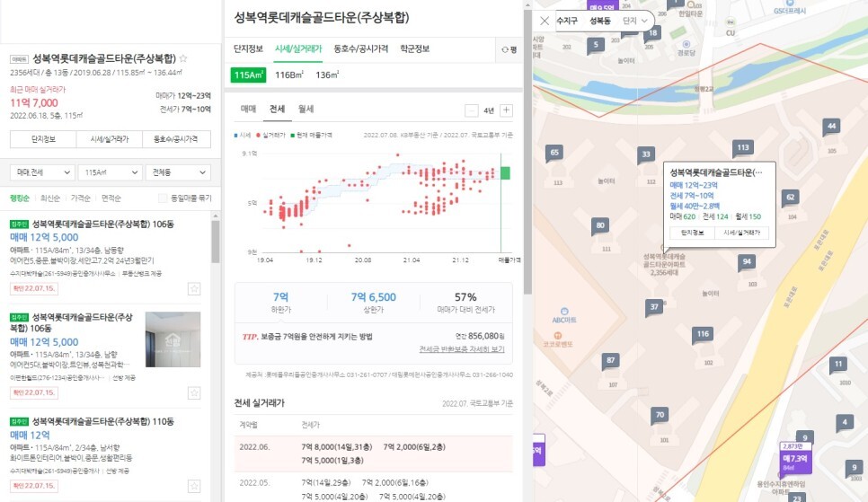Click map marker 44
The image size is (868, 502).
pyautogui.click(x=831, y=127)
